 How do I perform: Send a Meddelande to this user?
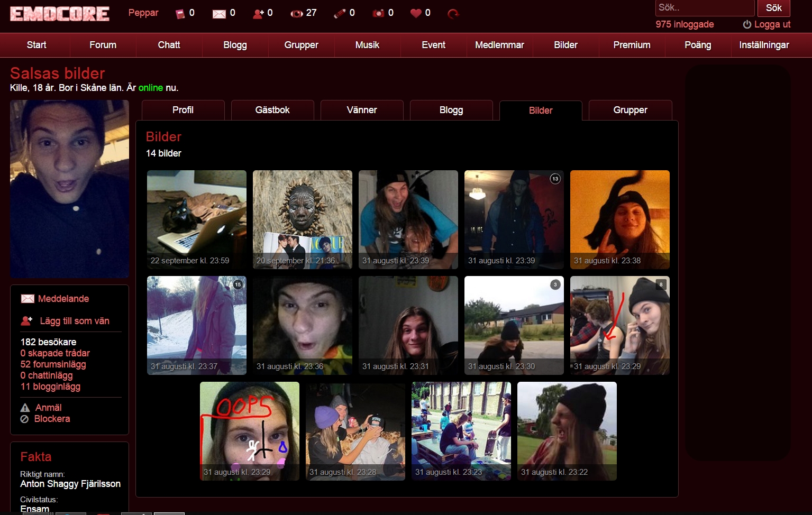tap(63, 299)
